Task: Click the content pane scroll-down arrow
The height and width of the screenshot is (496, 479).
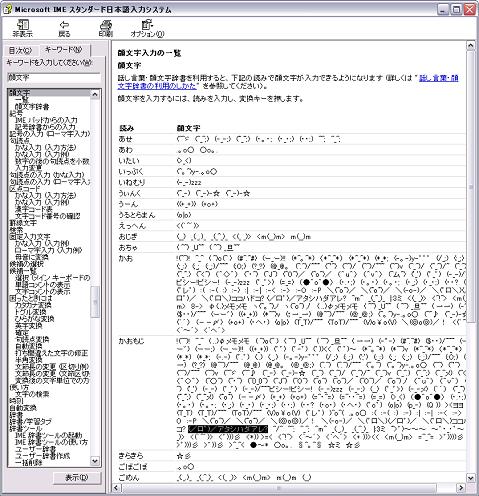Action: coord(470,478)
